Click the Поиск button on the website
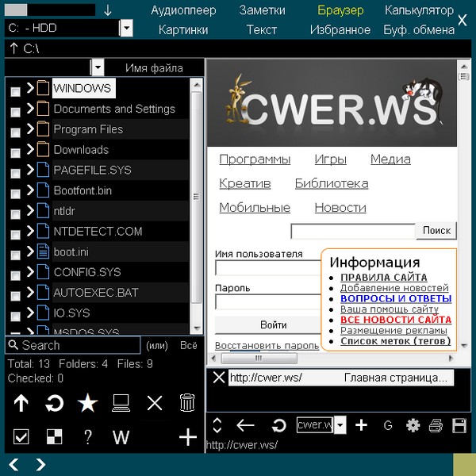Viewport: 476px width, 476px height. pos(436,230)
